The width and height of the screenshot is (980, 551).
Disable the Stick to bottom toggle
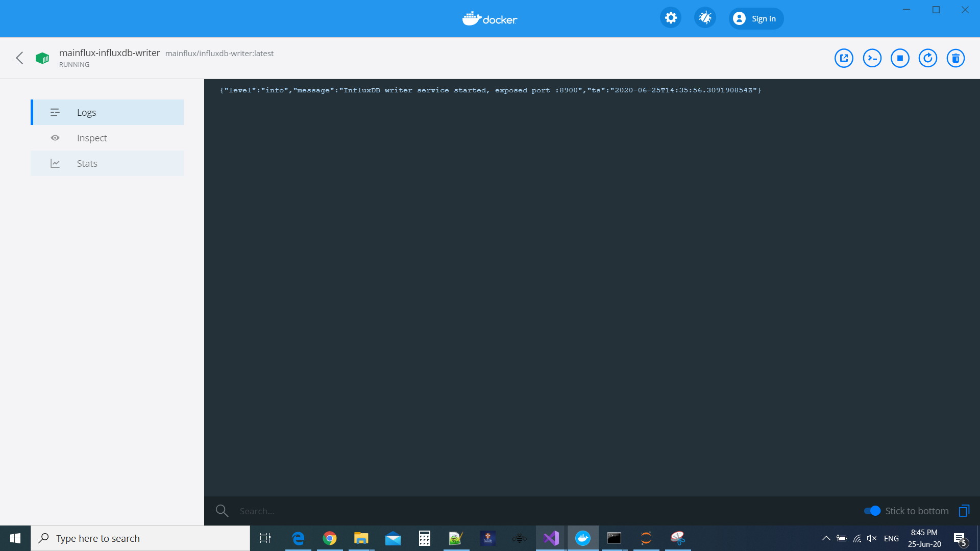click(873, 510)
